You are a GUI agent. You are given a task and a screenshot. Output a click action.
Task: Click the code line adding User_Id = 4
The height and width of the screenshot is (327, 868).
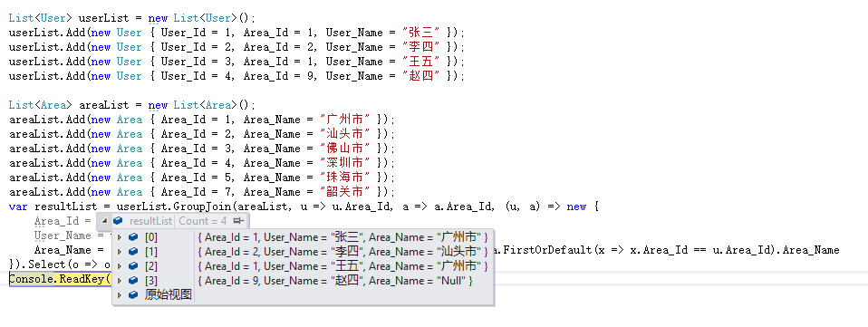236,76
